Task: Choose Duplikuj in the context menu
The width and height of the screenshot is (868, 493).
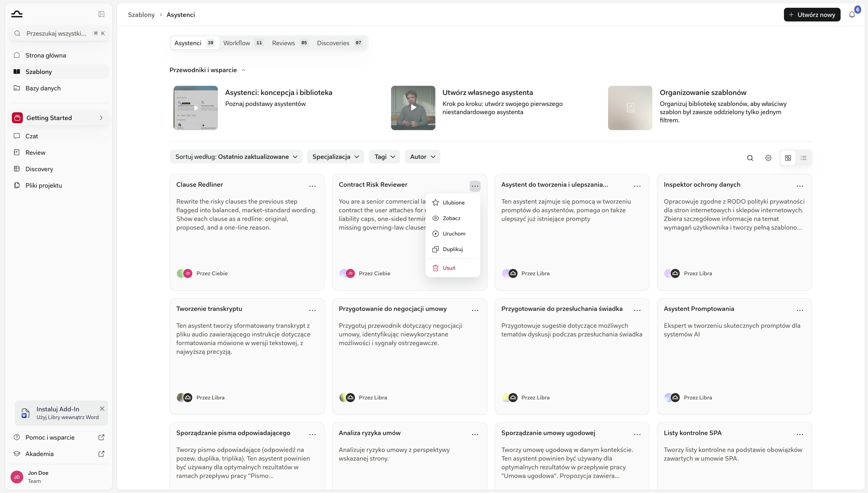Action: coord(453,249)
